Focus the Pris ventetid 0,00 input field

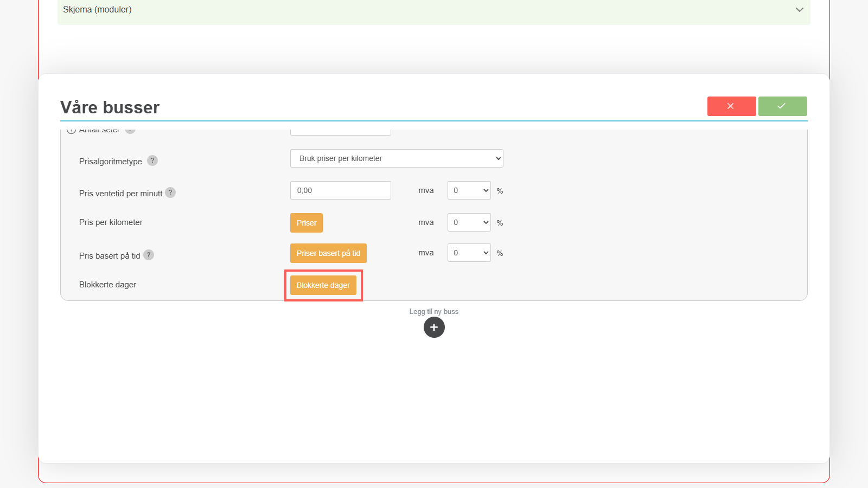pyautogui.click(x=340, y=190)
